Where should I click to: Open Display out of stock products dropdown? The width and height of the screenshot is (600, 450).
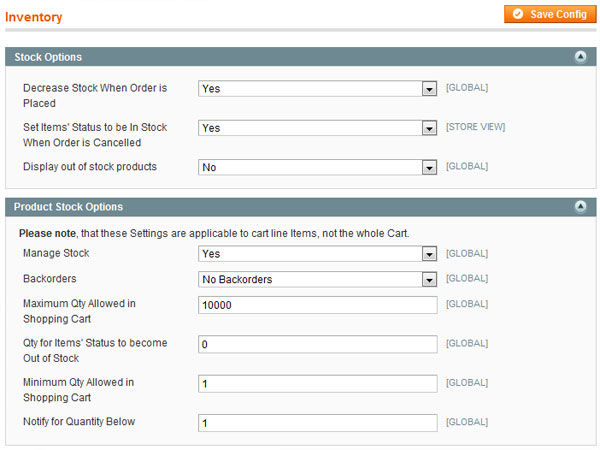(x=317, y=167)
